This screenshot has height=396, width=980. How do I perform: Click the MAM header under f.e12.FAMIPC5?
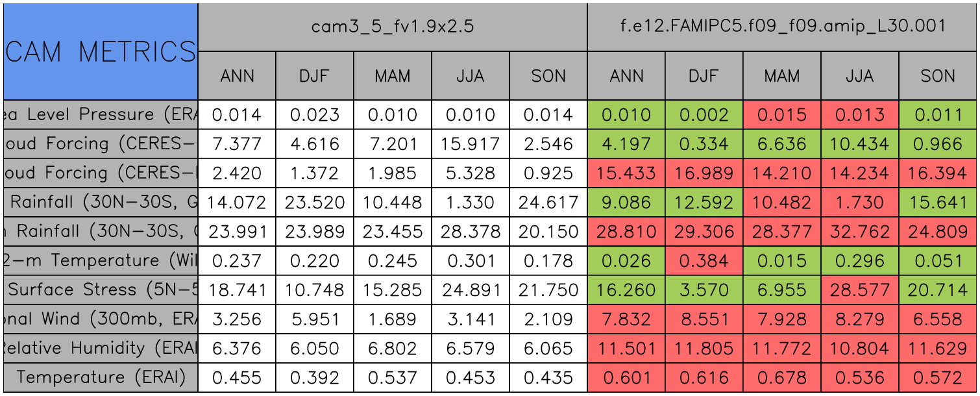tap(782, 76)
